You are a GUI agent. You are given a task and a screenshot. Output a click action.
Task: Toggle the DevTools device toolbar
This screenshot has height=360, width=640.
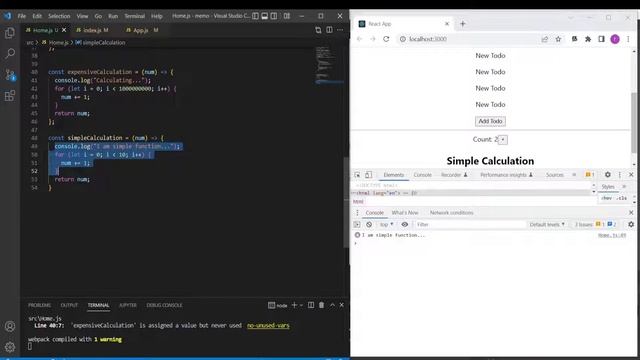[x=368, y=175]
